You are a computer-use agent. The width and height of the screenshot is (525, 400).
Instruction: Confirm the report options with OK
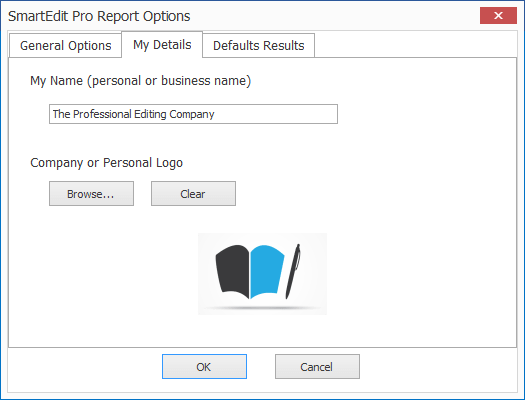tap(204, 367)
